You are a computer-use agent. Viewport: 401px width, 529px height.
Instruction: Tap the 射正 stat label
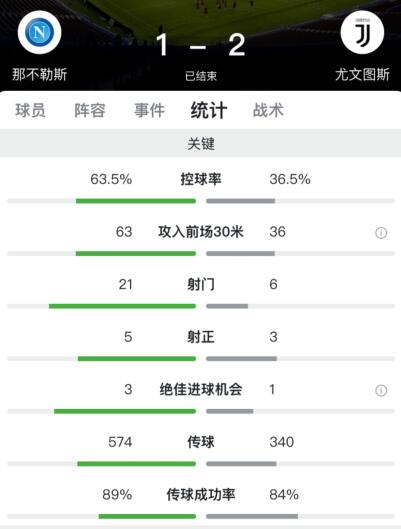pyautogui.click(x=201, y=337)
